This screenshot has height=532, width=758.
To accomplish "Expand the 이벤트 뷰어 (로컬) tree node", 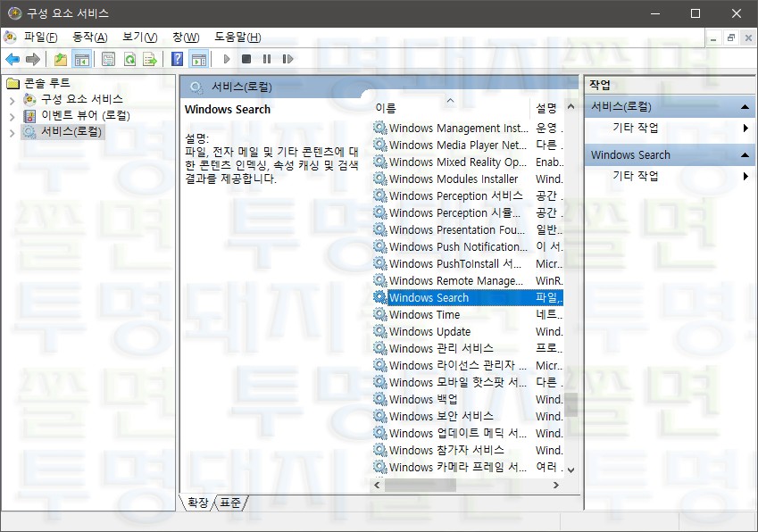I will pos(12,116).
